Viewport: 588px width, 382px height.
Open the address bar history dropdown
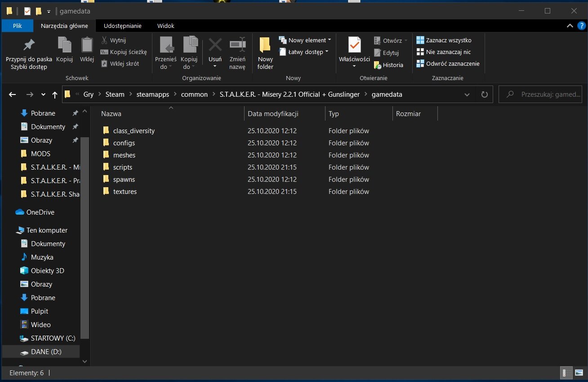click(x=467, y=94)
